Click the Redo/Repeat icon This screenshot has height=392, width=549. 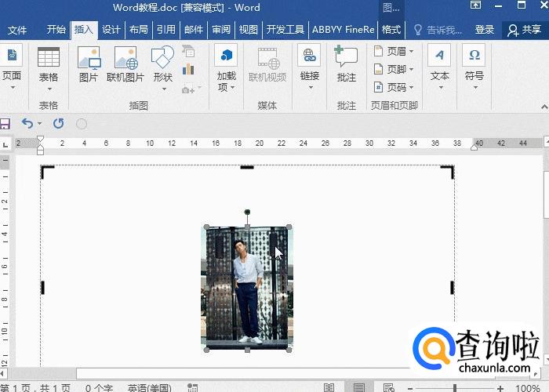[59, 123]
